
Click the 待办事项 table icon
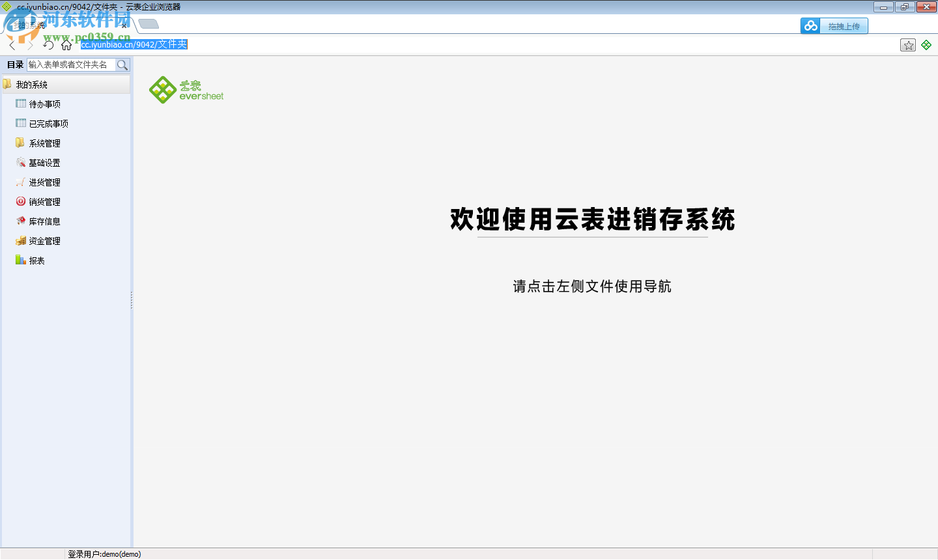(21, 104)
